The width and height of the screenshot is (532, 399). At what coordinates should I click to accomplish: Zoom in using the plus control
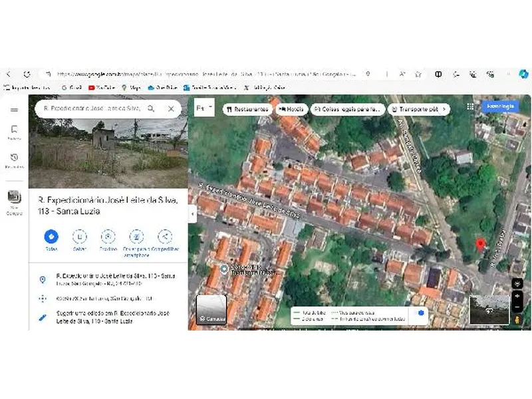[517, 295]
